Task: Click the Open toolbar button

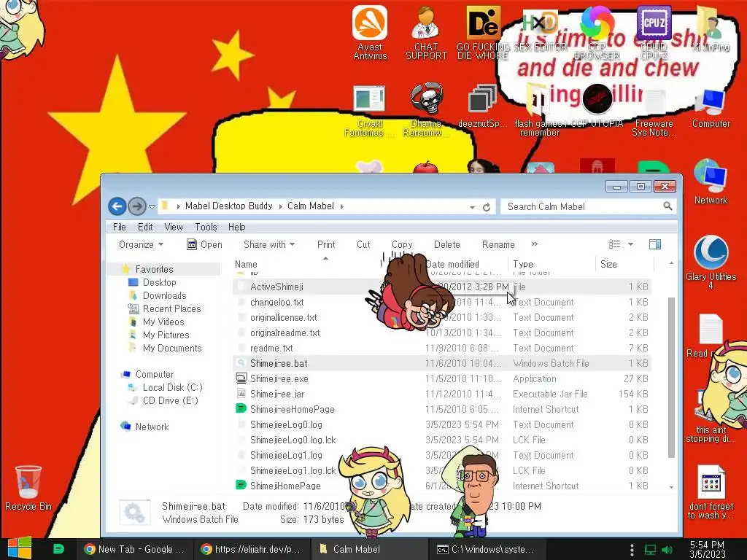Action: click(x=204, y=244)
